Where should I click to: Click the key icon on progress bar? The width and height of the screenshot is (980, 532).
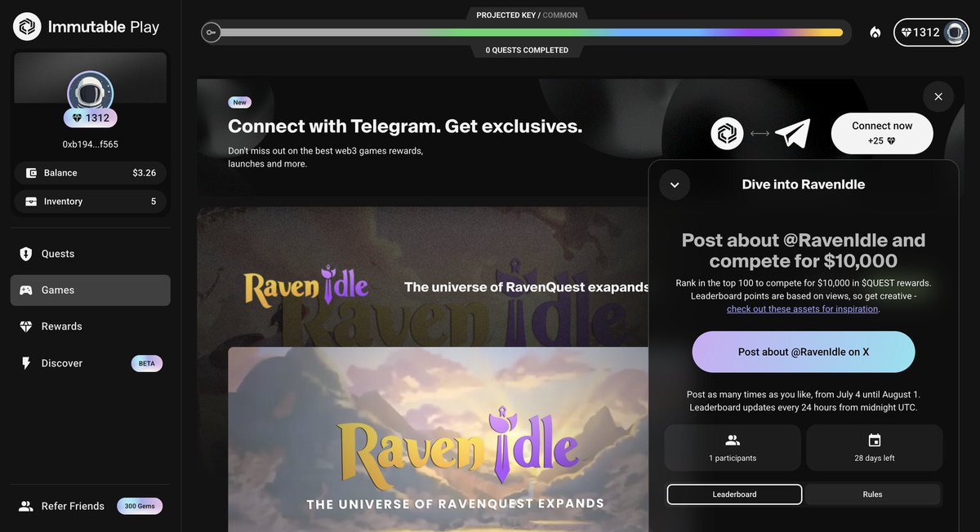(x=211, y=33)
